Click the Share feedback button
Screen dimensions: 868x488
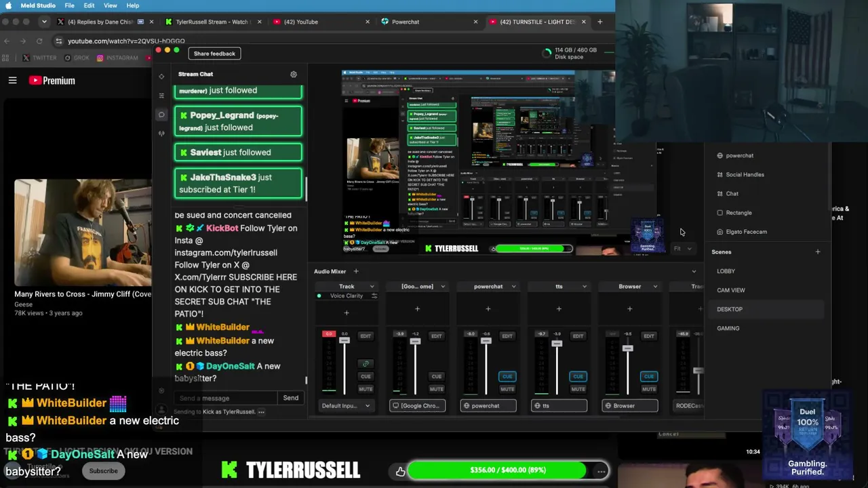click(x=214, y=54)
